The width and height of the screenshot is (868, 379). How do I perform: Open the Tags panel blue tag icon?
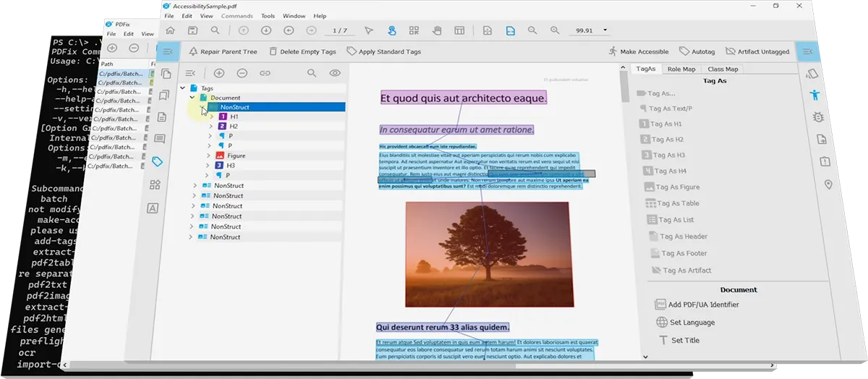pyautogui.click(x=157, y=162)
